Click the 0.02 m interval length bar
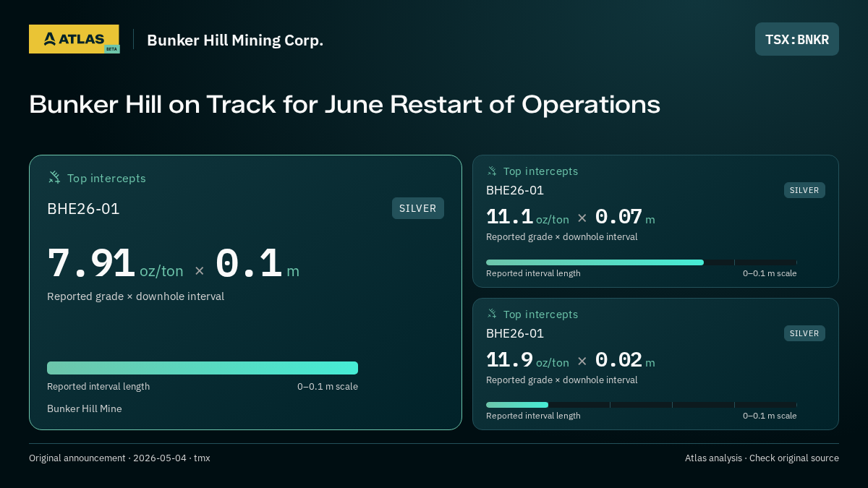The image size is (868, 488). click(641, 405)
